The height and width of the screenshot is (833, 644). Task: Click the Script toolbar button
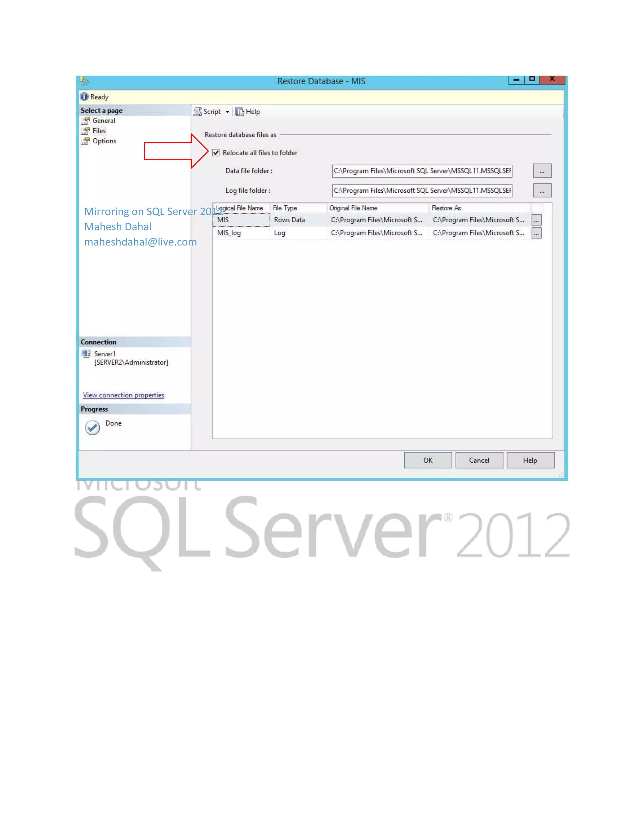click(207, 112)
